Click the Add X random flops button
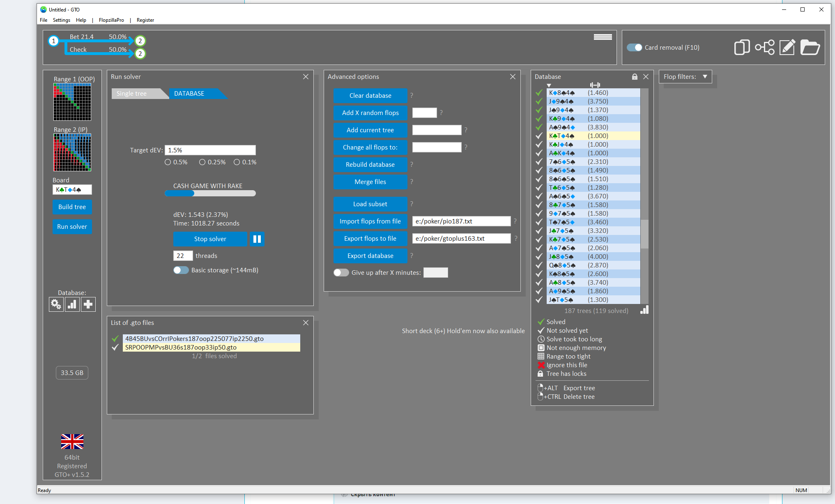This screenshot has width=835, height=504. point(370,113)
